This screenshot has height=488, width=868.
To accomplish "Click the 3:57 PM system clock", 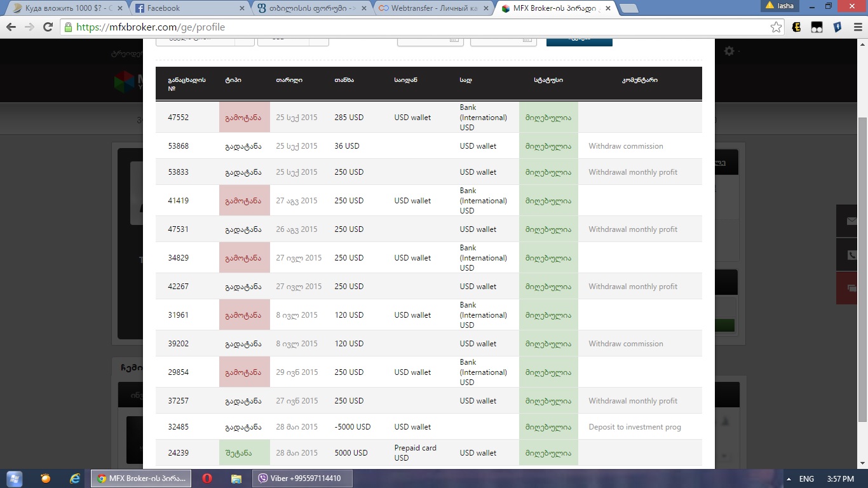I will (x=840, y=478).
